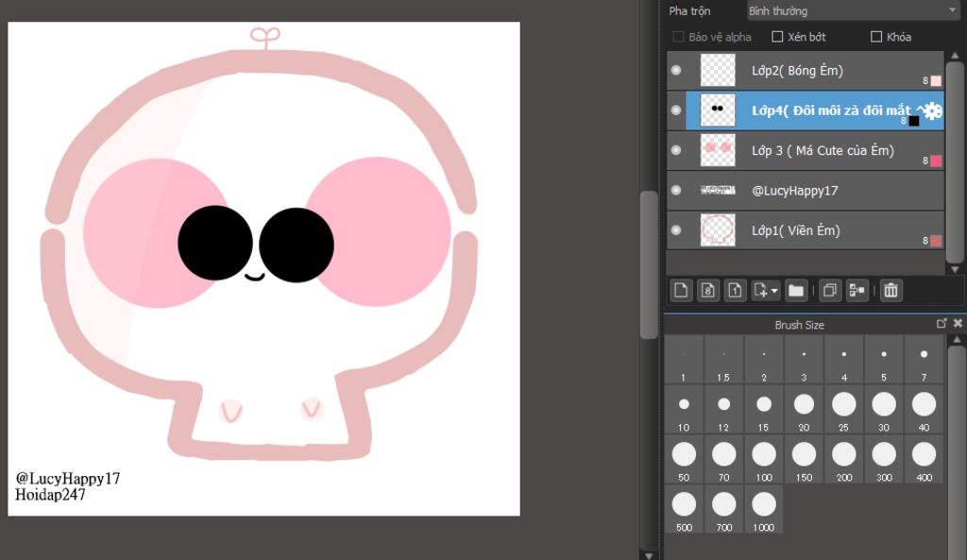Merge layer down with the merge icon
967x560 pixels.
point(857,291)
